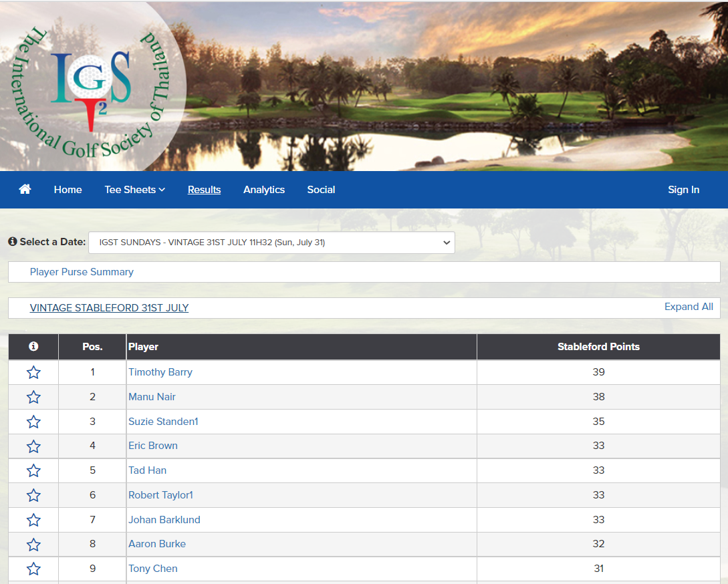Screen dimensions: 728x584
Task: Open the Social page
Action: click(322, 189)
